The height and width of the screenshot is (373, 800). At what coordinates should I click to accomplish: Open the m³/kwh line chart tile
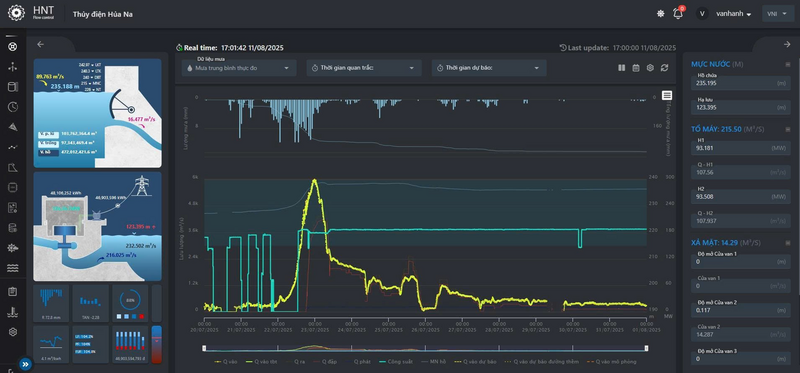tap(51, 344)
